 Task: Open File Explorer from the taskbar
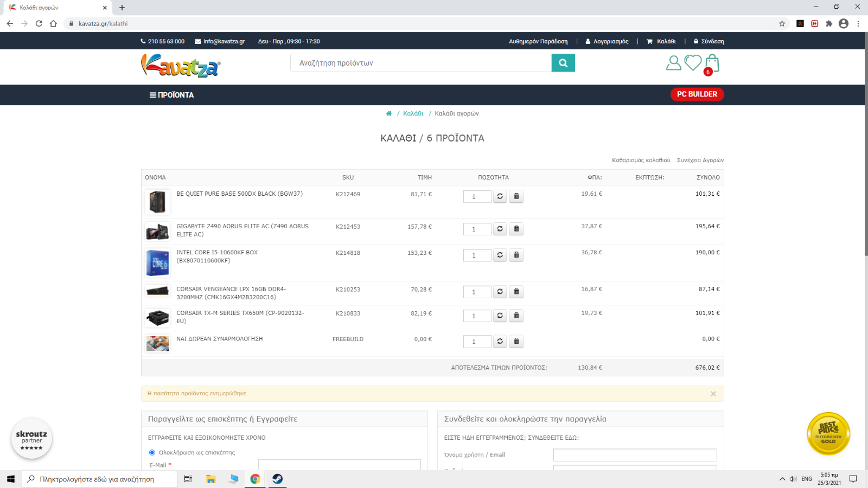click(x=211, y=479)
